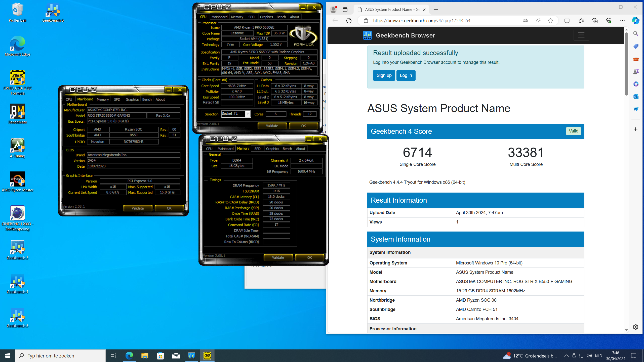Expand Geekbench Browser hamburger menu
644x362 pixels.
(581, 35)
